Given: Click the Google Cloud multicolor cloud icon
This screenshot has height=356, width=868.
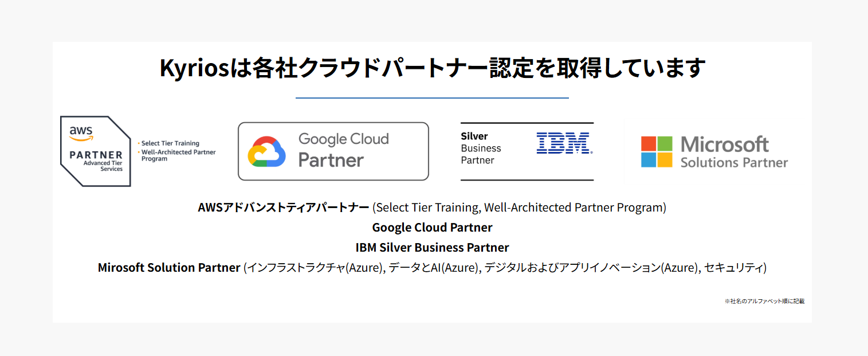Looking at the screenshot, I should pyautogui.click(x=266, y=151).
